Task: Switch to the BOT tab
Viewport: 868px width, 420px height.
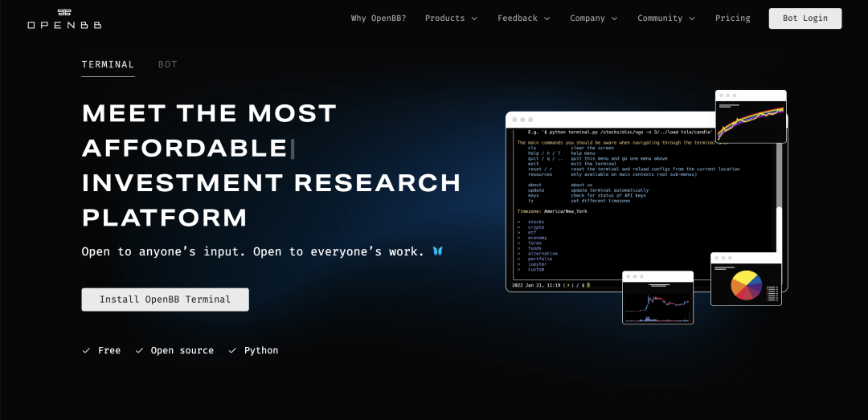Action: pyautogui.click(x=168, y=65)
